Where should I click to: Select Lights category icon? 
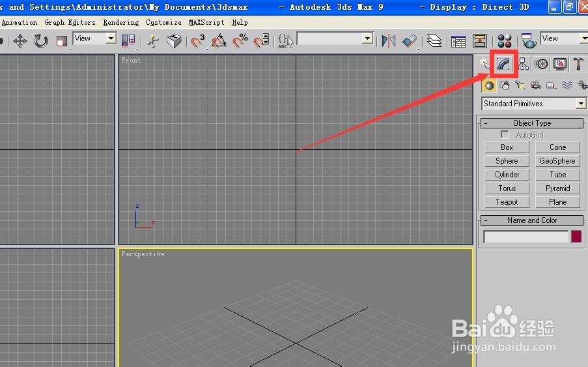click(x=520, y=85)
